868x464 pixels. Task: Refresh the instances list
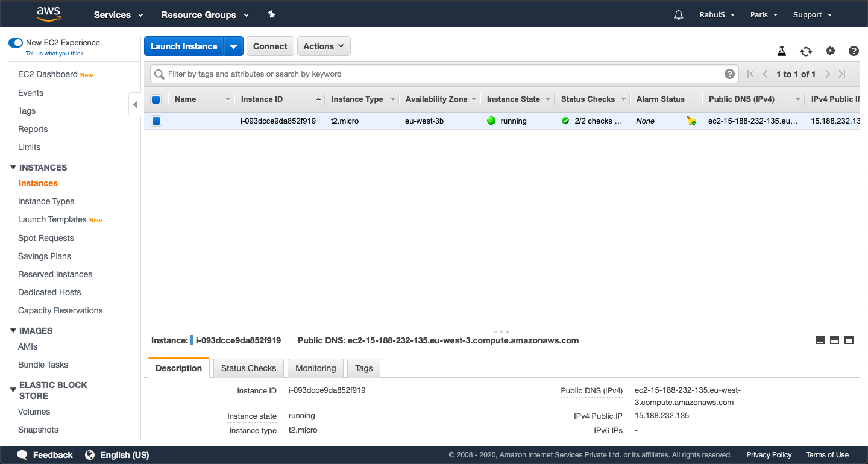(x=806, y=51)
